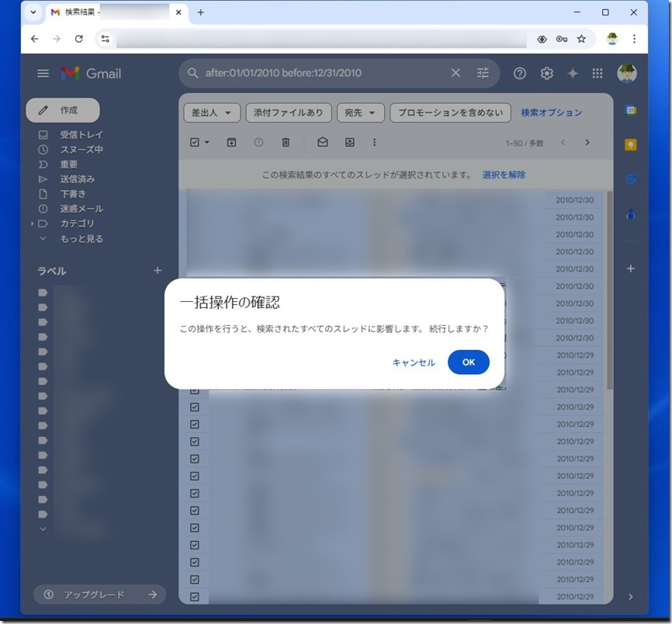Viewport: 672px width, 624px height.
Task: Open the search options slider icon
Action: coord(483,73)
